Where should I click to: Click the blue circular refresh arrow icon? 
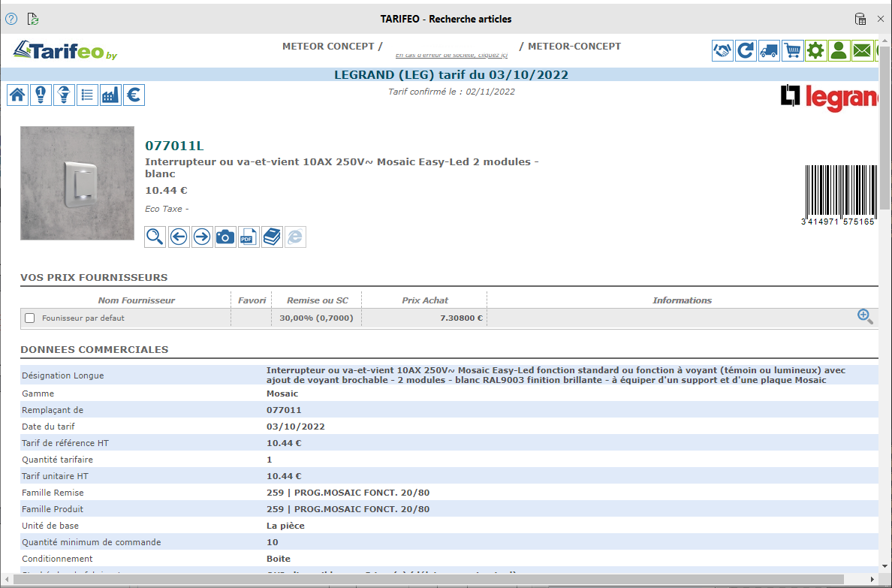tap(746, 50)
